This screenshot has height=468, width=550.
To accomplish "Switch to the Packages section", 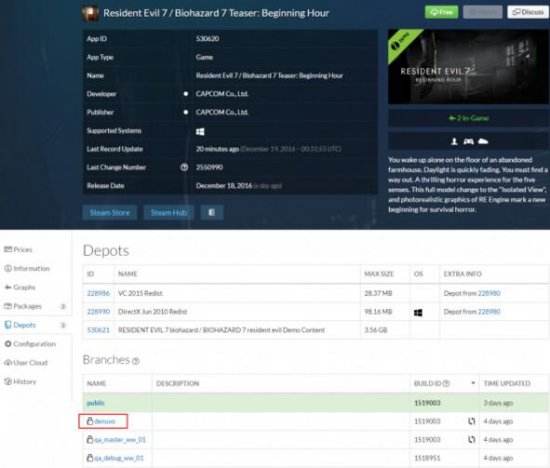I will point(34,306).
